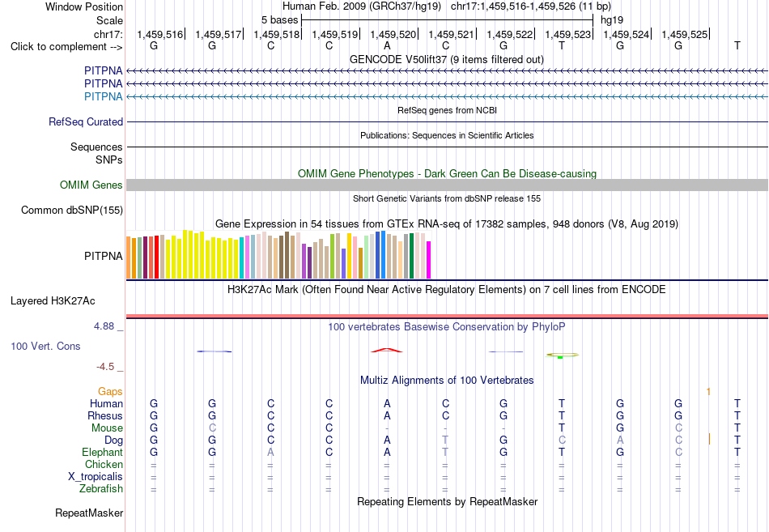Open the RepeatMasker track label
This screenshot has width=769, height=532.
tap(89, 513)
